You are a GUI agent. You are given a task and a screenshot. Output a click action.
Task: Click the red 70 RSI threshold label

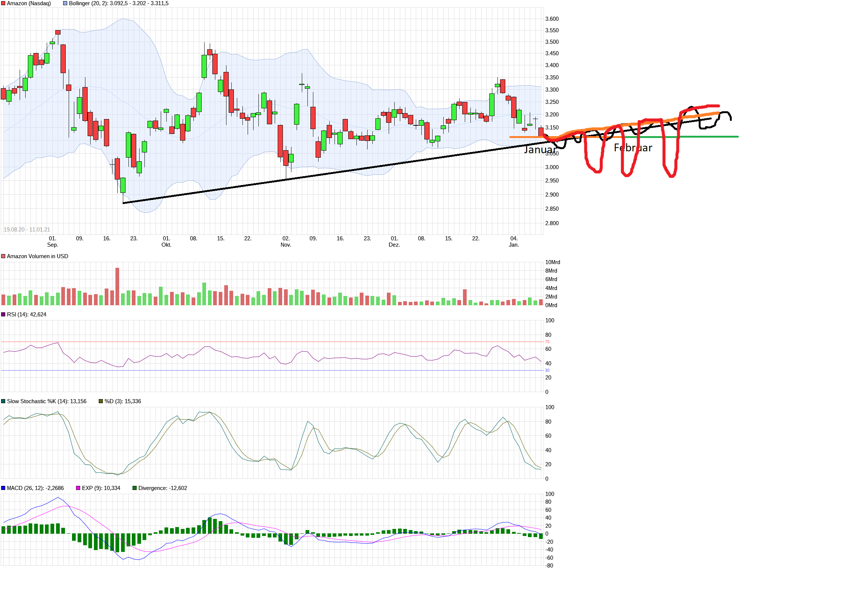[x=547, y=342]
